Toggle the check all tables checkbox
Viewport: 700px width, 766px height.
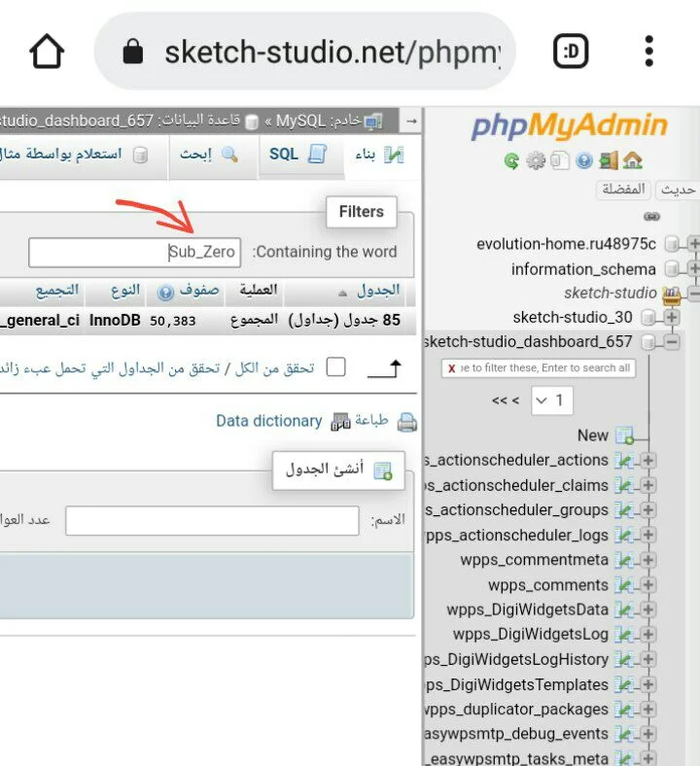(x=335, y=366)
